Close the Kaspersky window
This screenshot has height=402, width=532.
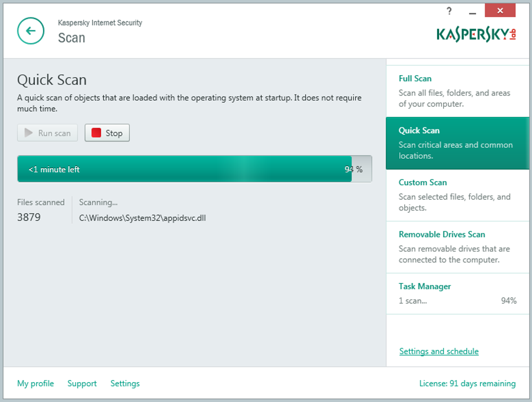click(500, 10)
